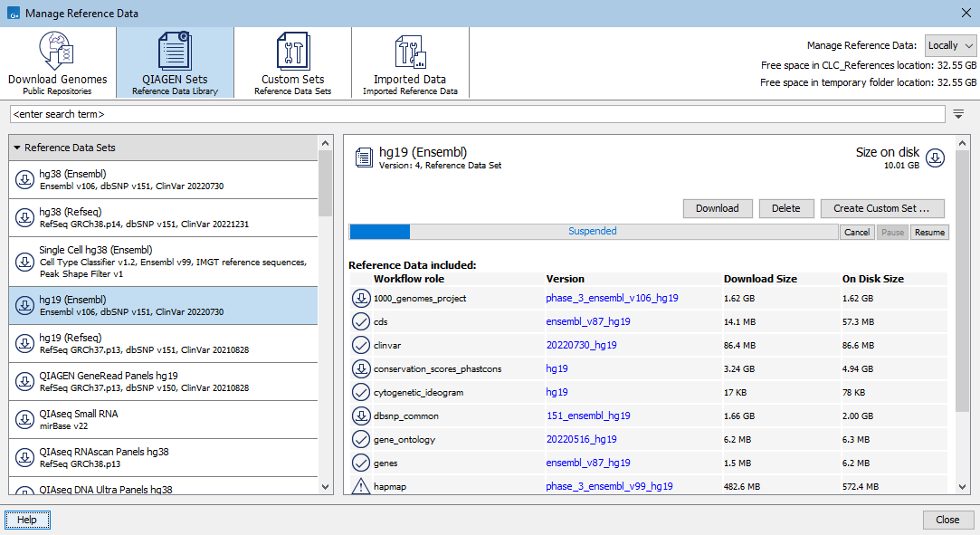Go to the Imported Data tab
The image size is (980, 535).
(x=410, y=62)
